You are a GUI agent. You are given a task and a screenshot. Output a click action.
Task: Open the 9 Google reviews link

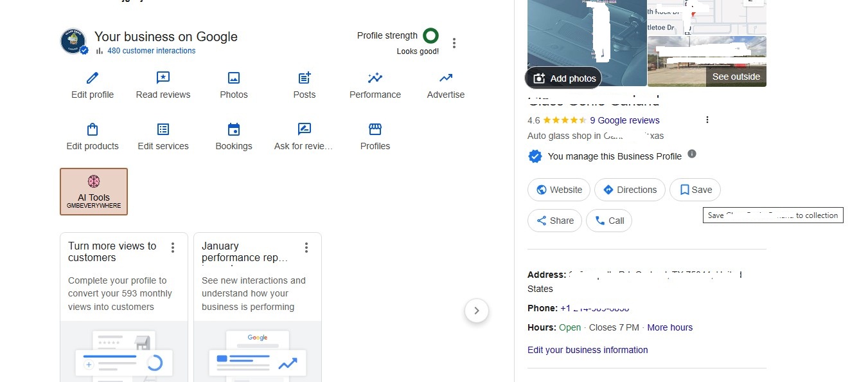(x=625, y=120)
